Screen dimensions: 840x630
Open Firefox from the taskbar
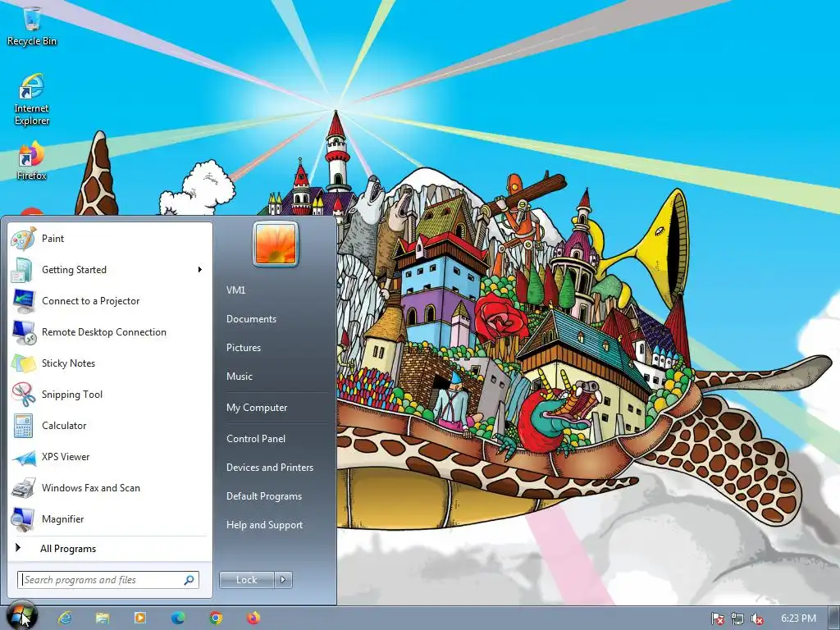pyautogui.click(x=253, y=619)
